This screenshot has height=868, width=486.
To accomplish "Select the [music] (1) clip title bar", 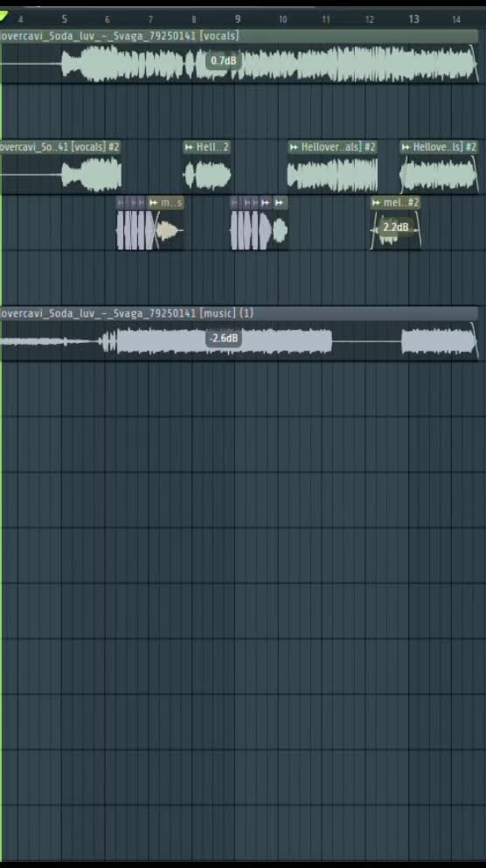I will [239, 313].
